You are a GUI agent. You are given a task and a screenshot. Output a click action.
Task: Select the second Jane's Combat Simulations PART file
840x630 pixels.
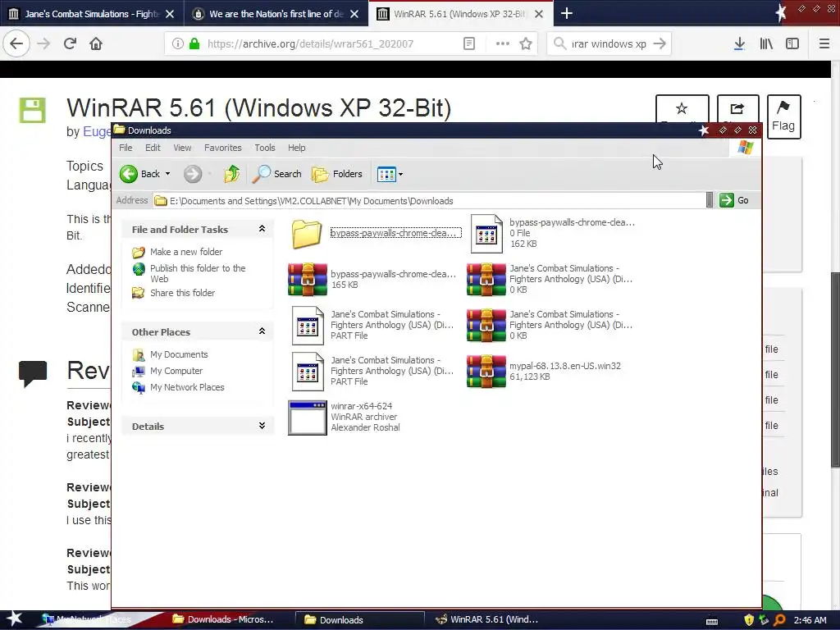pyautogui.click(x=308, y=372)
